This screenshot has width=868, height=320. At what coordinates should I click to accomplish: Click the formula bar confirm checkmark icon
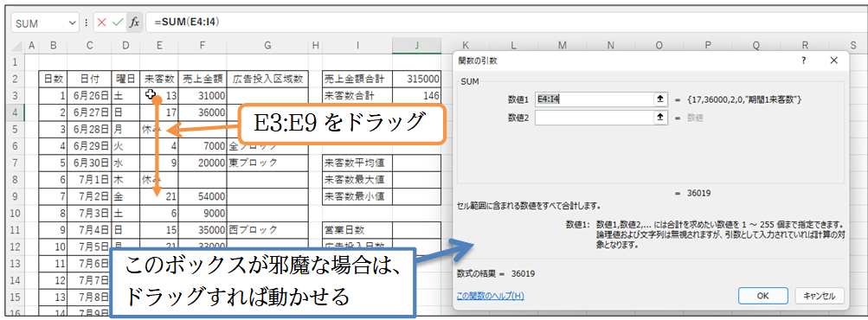pos(118,22)
